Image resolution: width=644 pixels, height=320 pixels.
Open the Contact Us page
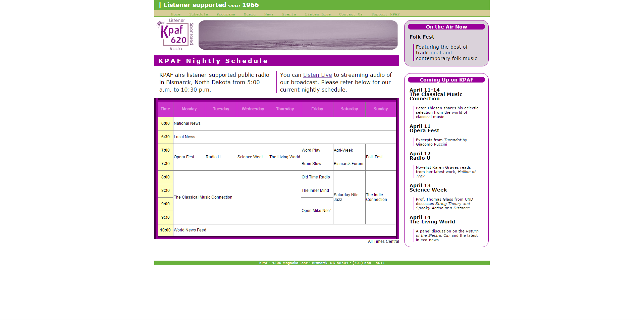pos(351,14)
